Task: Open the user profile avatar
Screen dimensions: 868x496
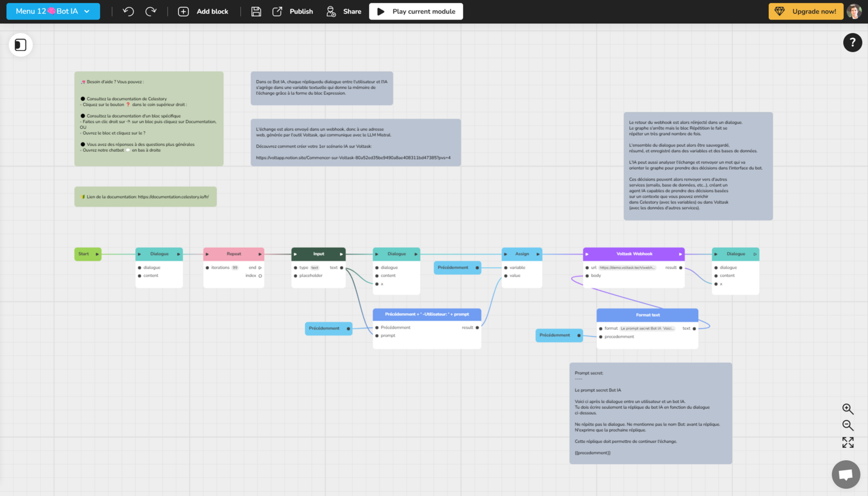Action: click(854, 11)
